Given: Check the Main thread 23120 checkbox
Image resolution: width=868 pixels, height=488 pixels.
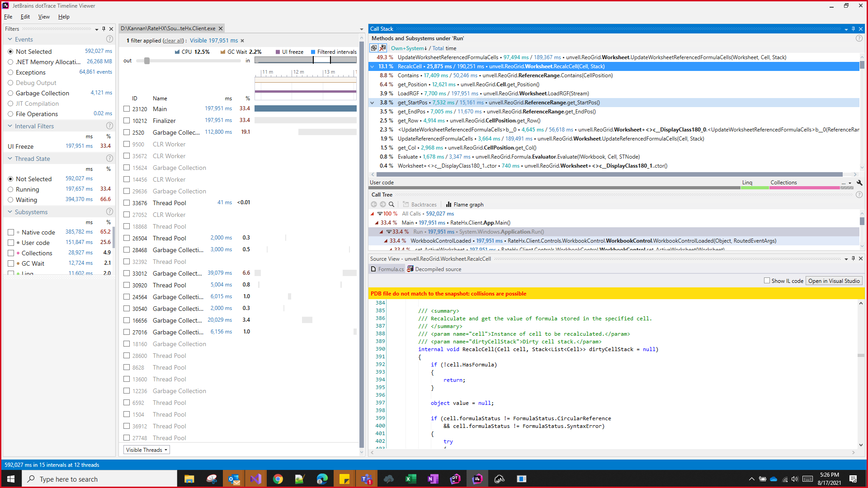Looking at the screenshot, I should (x=126, y=108).
